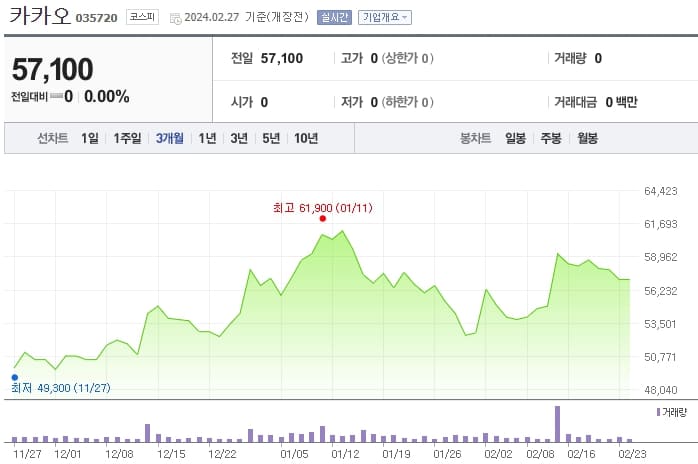Select the 3년 line chart tab
Screen dimensions: 698x464
pos(239,138)
